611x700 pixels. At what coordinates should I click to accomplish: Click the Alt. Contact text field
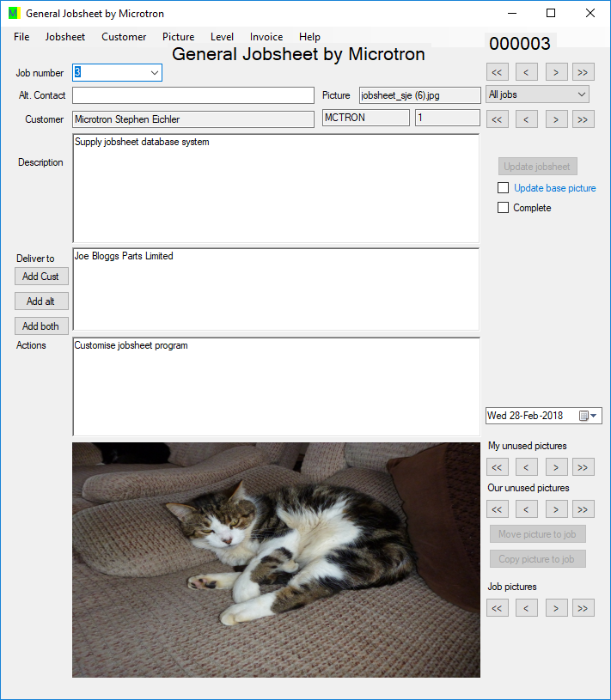pyautogui.click(x=193, y=95)
